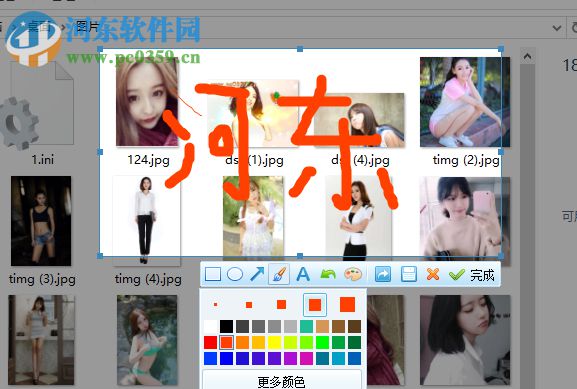Image resolution: width=577 pixels, height=389 pixels.
Task: Pick the pure red color swatch
Action: (210, 342)
